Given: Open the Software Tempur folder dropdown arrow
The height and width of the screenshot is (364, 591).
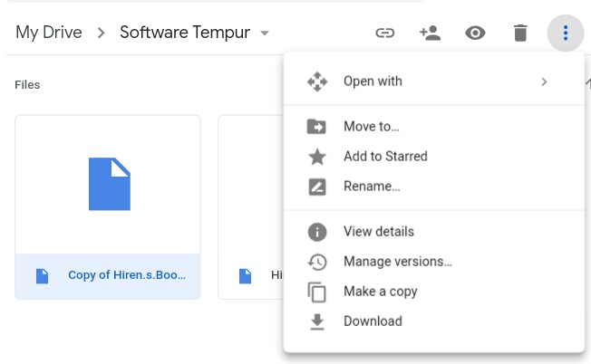Looking at the screenshot, I should 265,34.
